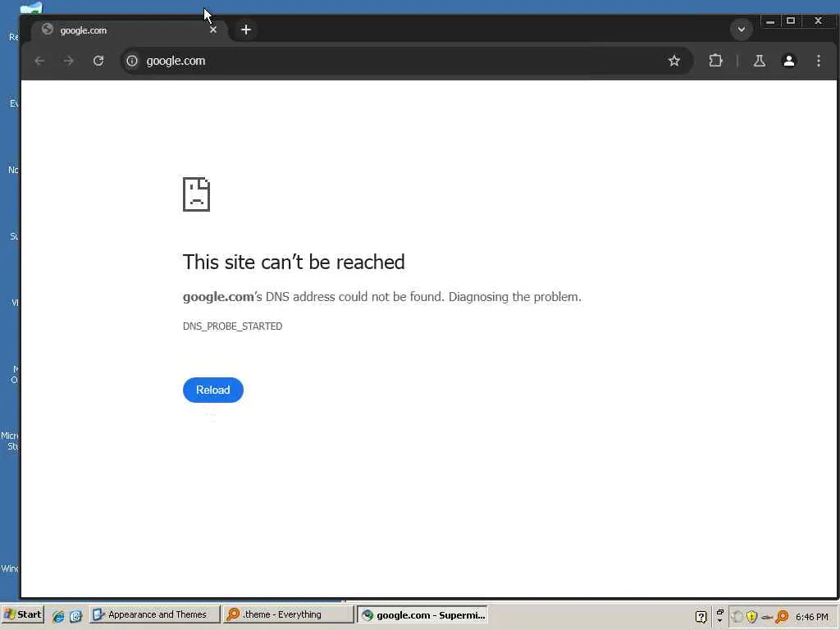Open the Extensions puzzle icon
The width and height of the screenshot is (840, 630).
click(x=715, y=61)
